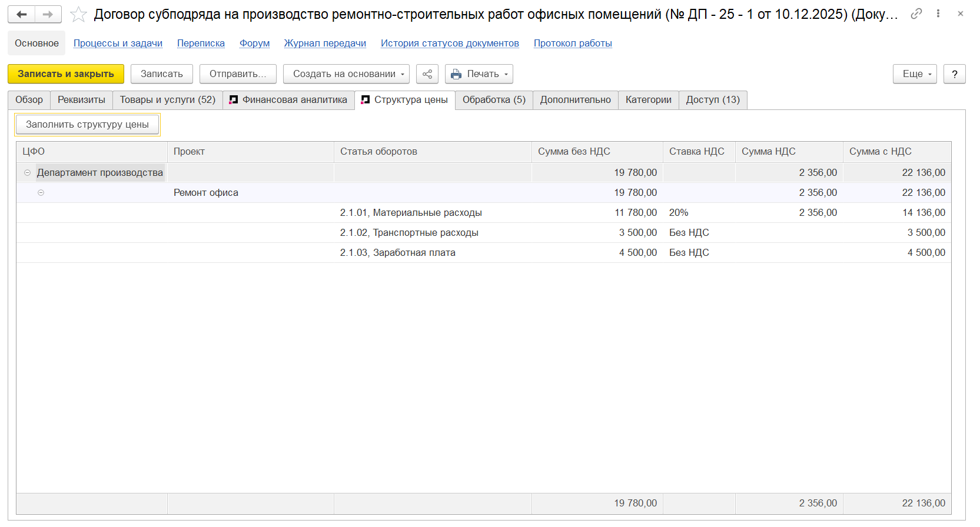This screenshot has height=527, width=980.
Task: Expand the Печать print menu
Action: click(479, 74)
